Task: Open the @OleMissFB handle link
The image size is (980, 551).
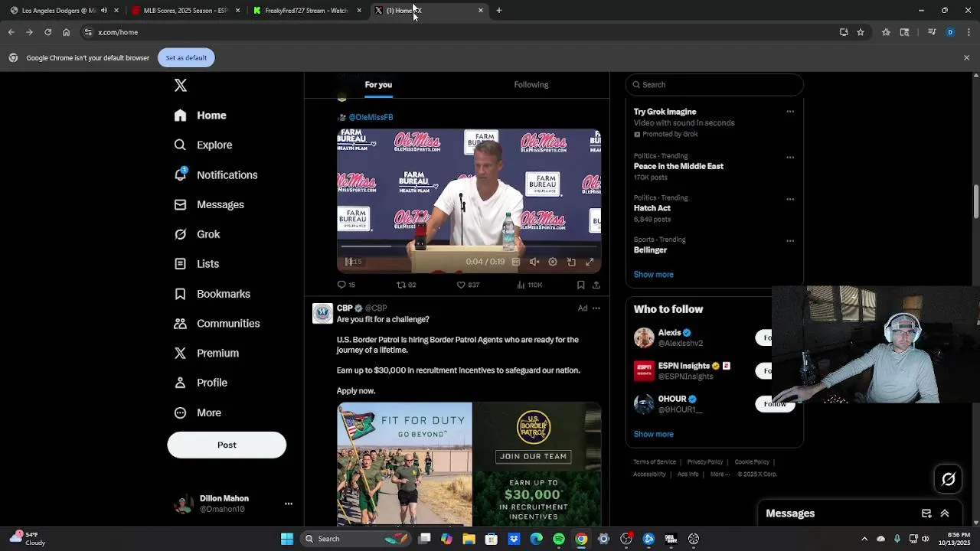Action: tap(371, 117)
